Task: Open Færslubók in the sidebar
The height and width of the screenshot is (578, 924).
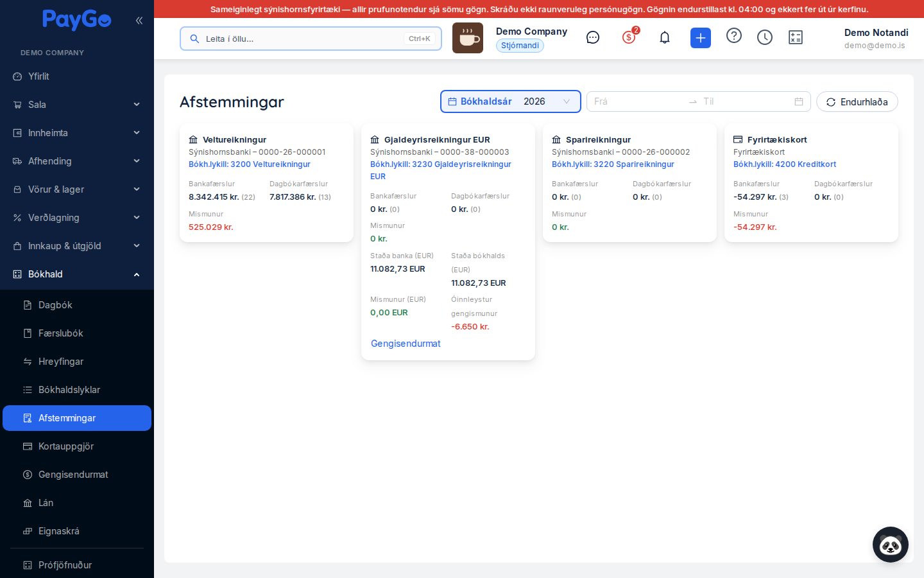Action: click(x=77, y=333)
